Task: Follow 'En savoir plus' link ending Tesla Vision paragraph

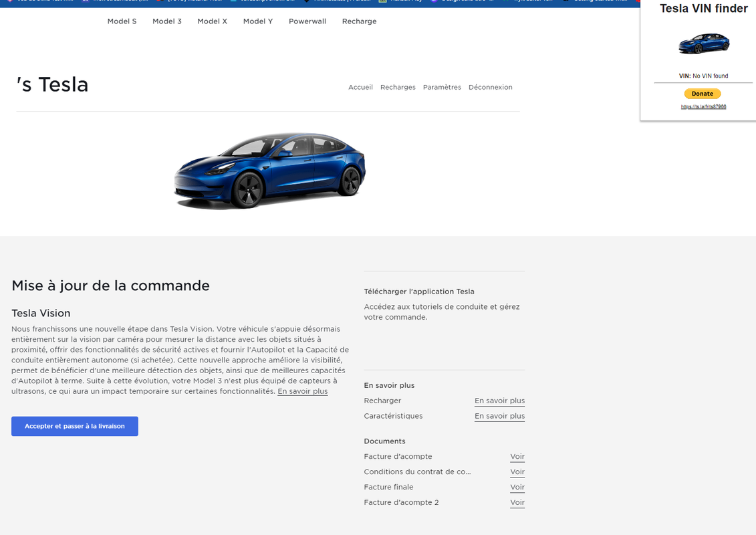Action: point(302,391)
